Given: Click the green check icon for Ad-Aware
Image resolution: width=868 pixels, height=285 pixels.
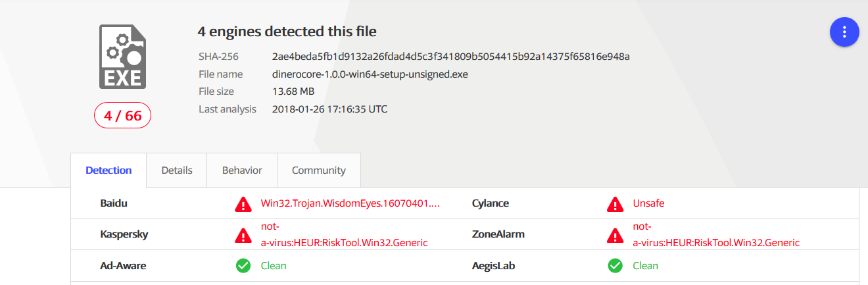Looking at the screenshot, I should pos(243,266).
